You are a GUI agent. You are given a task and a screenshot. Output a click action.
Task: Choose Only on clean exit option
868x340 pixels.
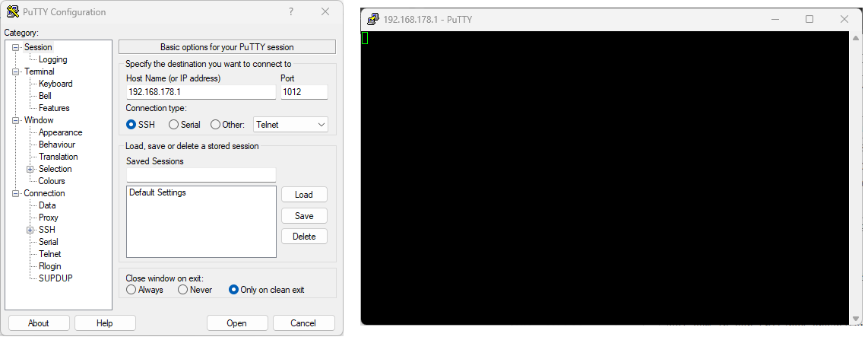coord(233,290)
